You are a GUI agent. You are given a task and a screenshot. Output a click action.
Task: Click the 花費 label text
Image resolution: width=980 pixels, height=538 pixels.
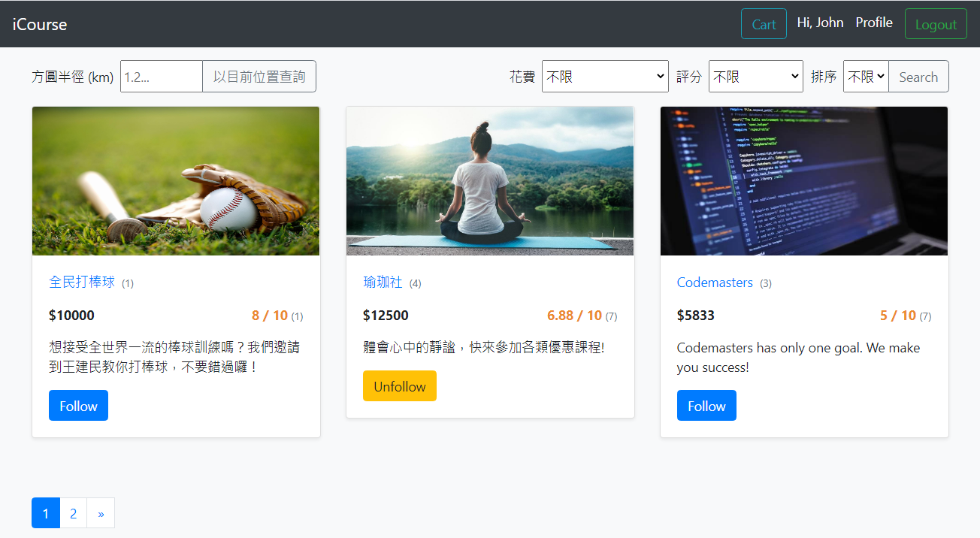tap(522, 77)
